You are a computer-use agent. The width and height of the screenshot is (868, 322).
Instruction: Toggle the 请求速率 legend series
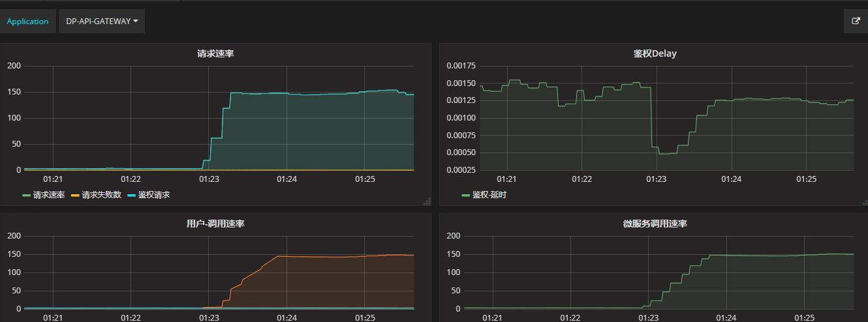(x=48, y=195)
